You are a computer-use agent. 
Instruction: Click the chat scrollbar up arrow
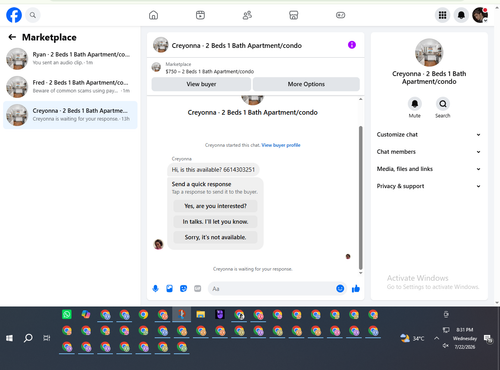coord(360,99)
